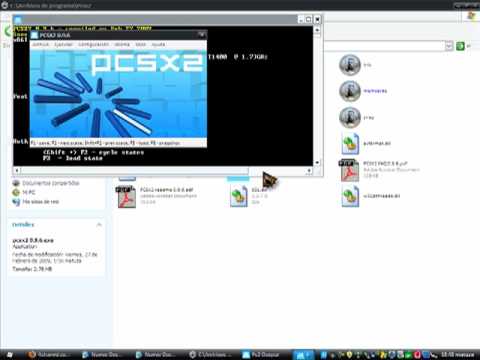
Task: Maximize the console window
Action: coord(309,20)
